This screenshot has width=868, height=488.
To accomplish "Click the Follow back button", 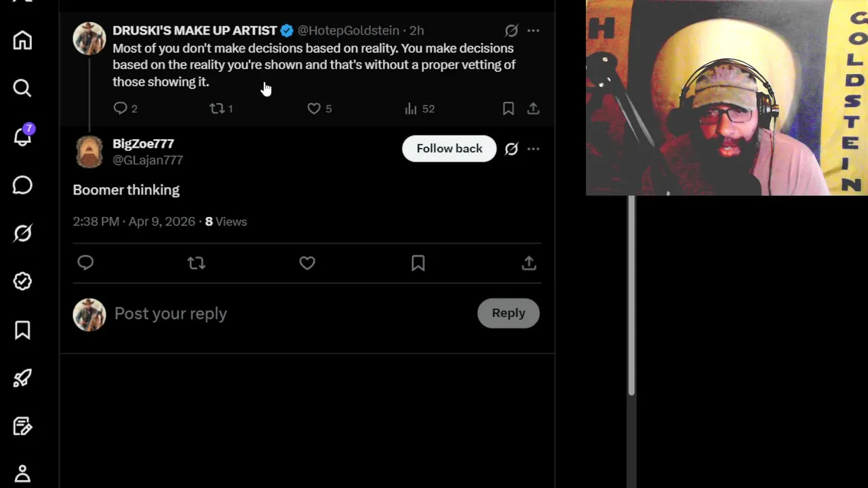I will point(449,148).
